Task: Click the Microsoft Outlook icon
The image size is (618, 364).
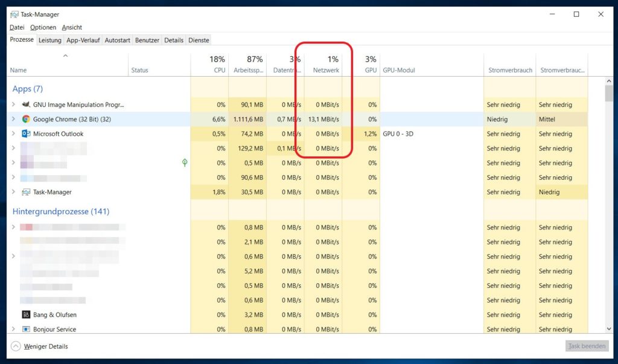Action: point(26,133)
